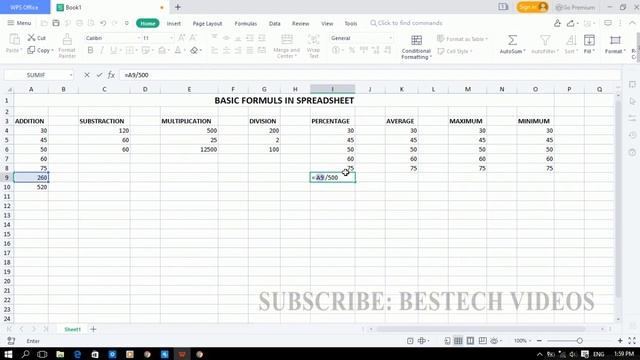Open the font color dropdown arrow

(x=184, y=51)
